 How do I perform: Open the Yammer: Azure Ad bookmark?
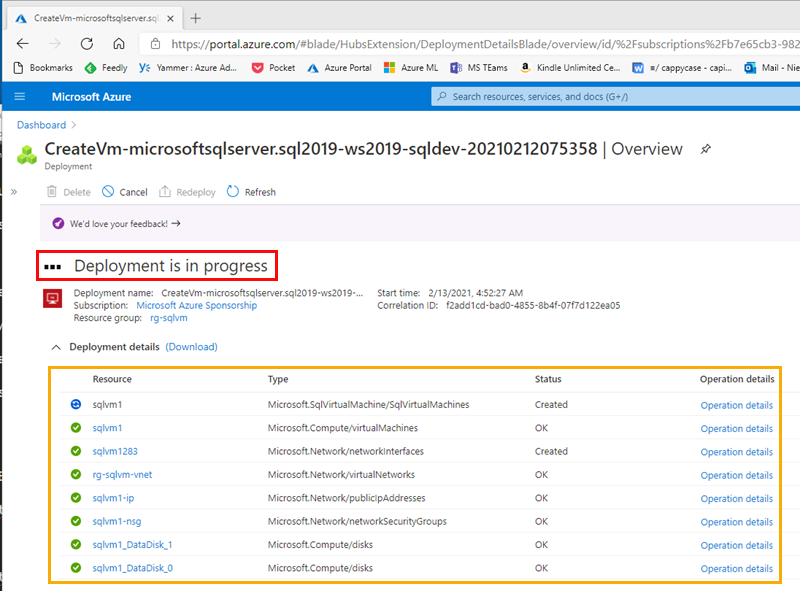[188, 68]
